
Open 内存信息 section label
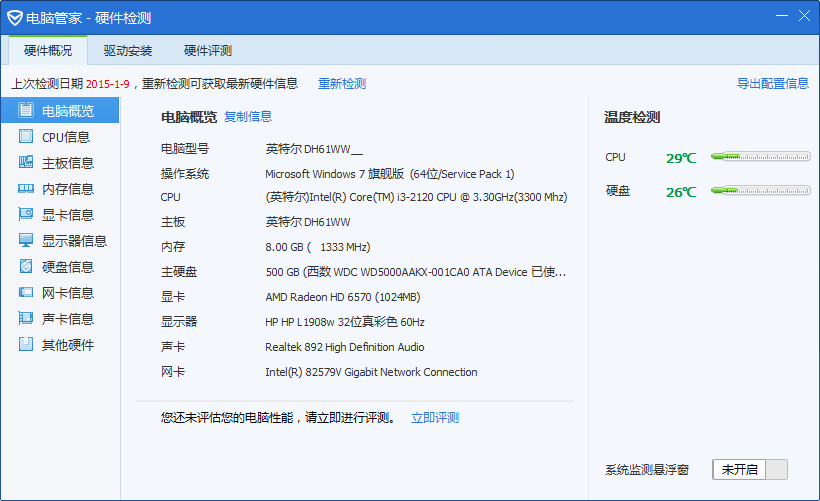pyautogui.click(x=68, y=189)
